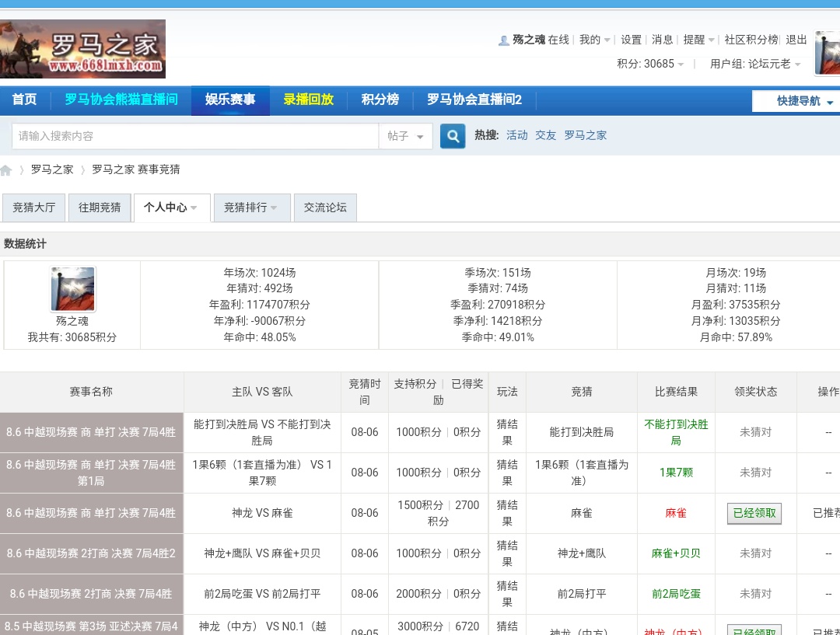Click the blue search magnifier button
This screenshot has height=635, width=840.
pos(453,136)
